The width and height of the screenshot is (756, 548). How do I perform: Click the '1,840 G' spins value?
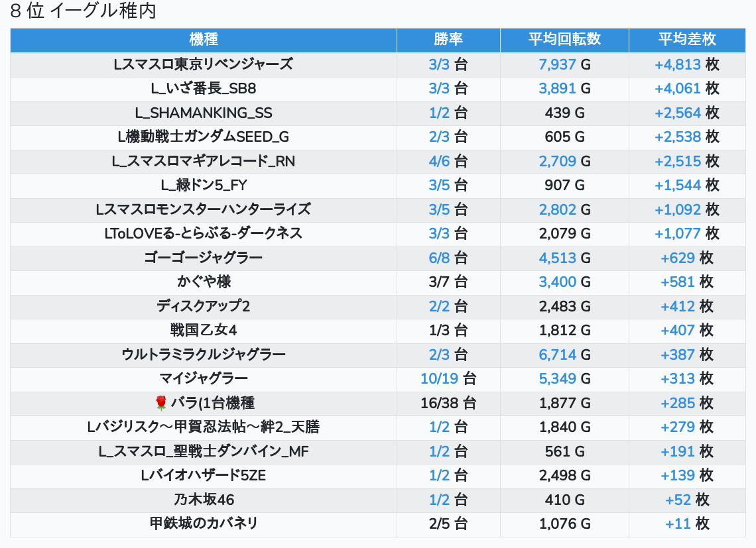pyautogui.click(x=564, y=427)
